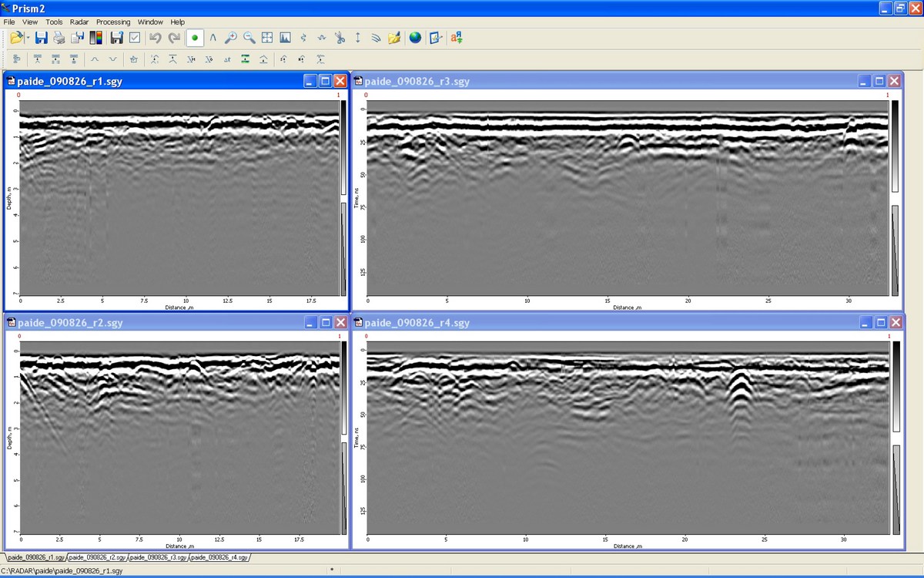Click the Open file folder icon

[16, 38]
